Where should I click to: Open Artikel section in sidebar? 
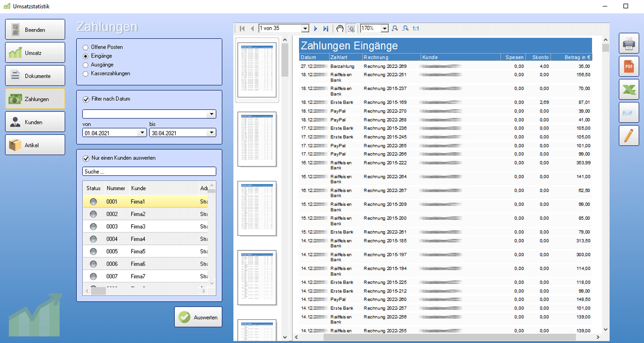coord(35,145)
